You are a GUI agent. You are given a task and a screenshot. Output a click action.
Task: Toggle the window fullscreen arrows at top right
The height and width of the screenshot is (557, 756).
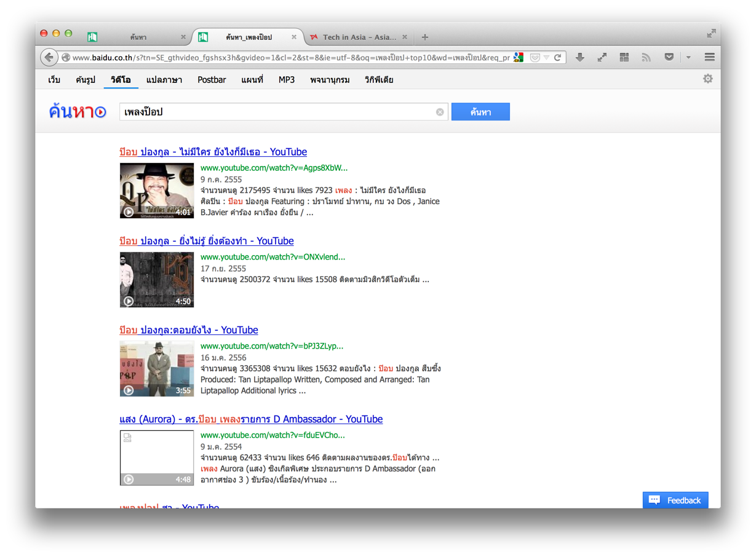pyautogui.click(x=711, y=33)
